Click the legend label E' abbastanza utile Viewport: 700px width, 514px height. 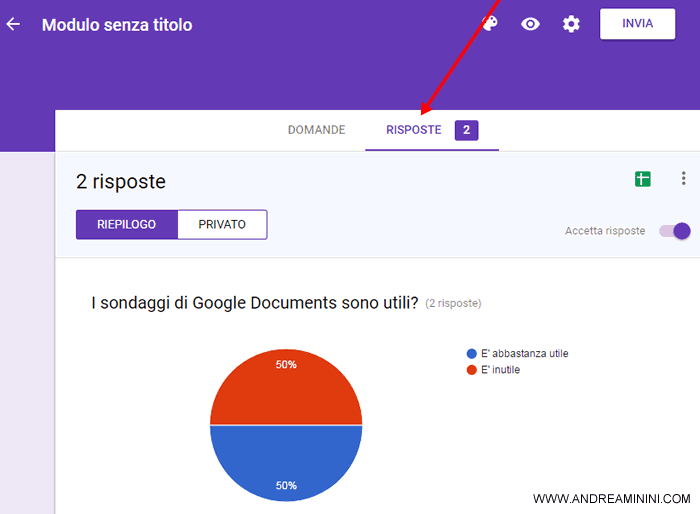point(525,354)
